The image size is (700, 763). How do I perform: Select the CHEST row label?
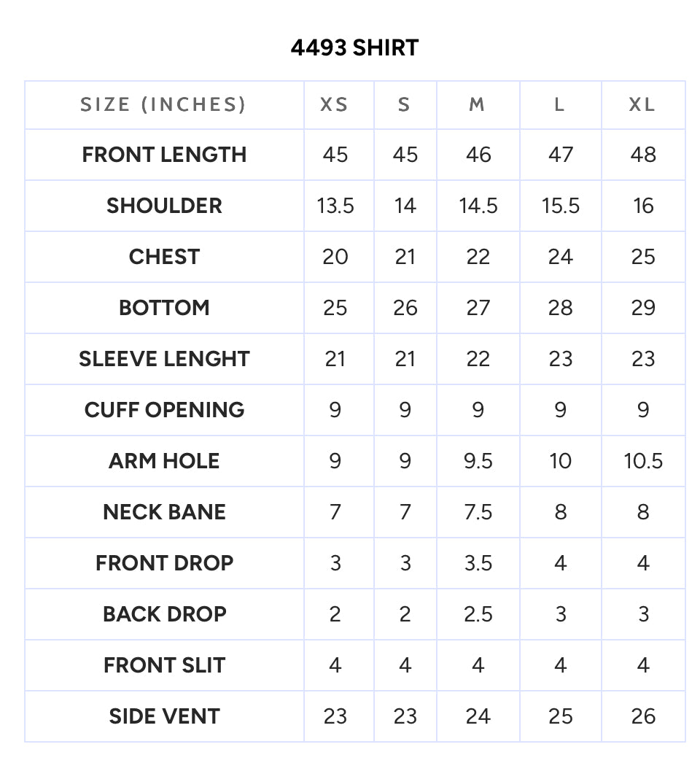164,257
